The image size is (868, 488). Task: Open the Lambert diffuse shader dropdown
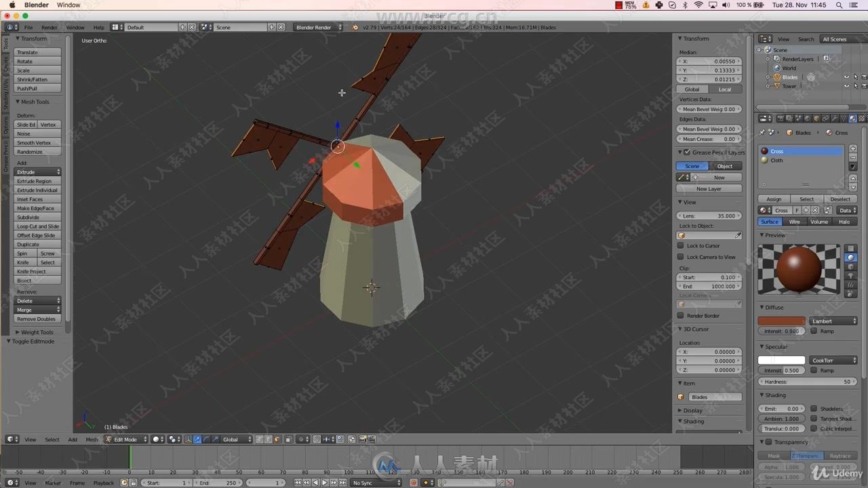(833, 321)
